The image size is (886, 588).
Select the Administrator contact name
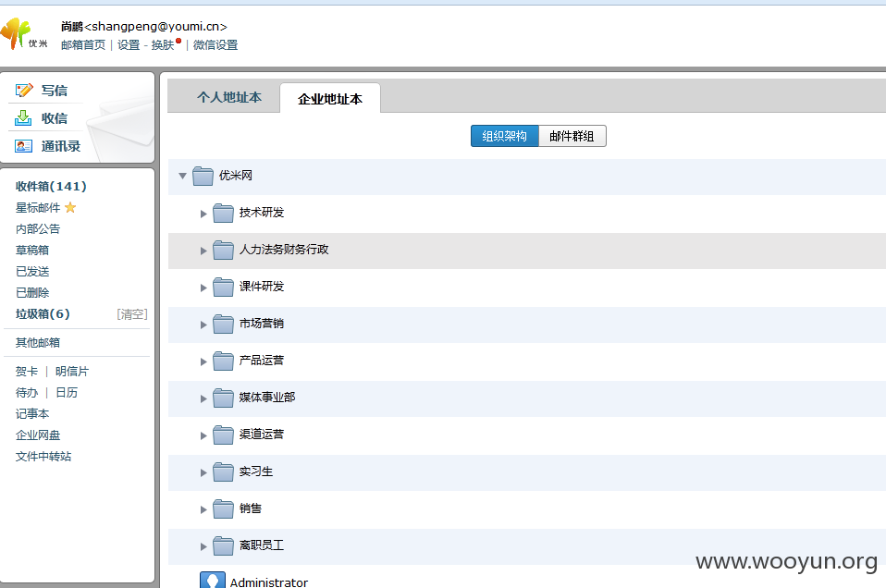[269, 582]
